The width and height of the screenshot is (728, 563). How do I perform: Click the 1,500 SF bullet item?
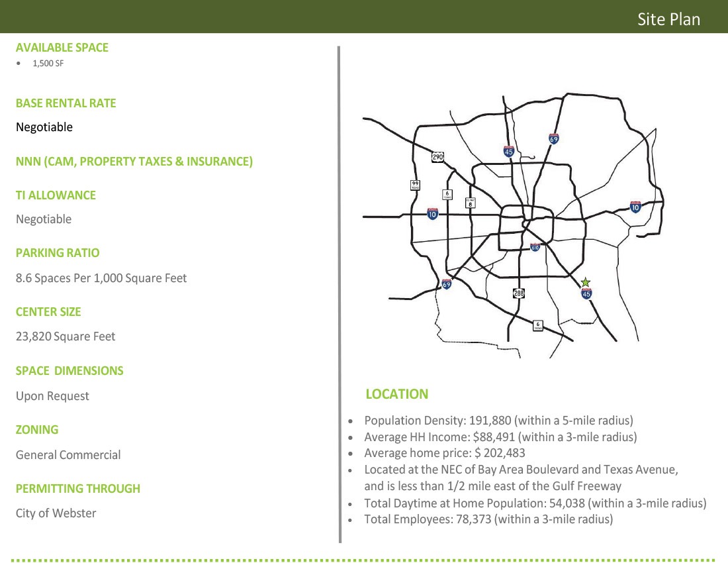coord(48,64)
